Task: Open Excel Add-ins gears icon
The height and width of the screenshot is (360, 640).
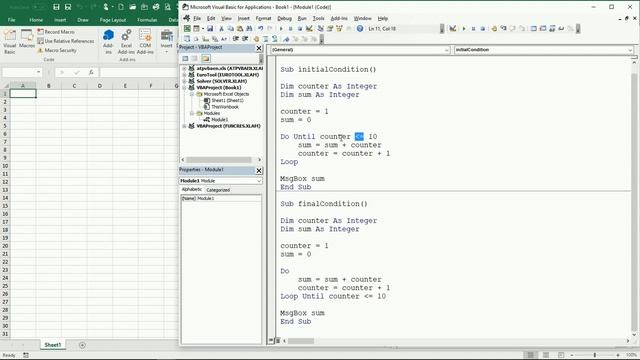Action: tap(126, 42)
